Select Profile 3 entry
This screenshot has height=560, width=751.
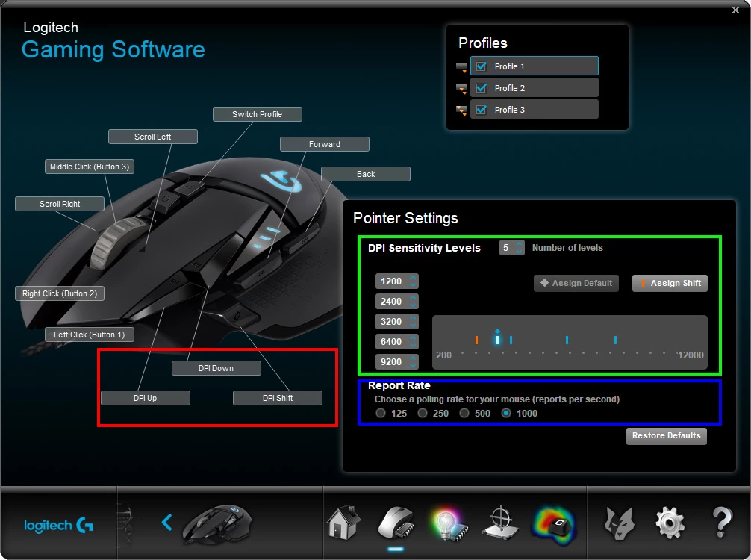(534, 109)
